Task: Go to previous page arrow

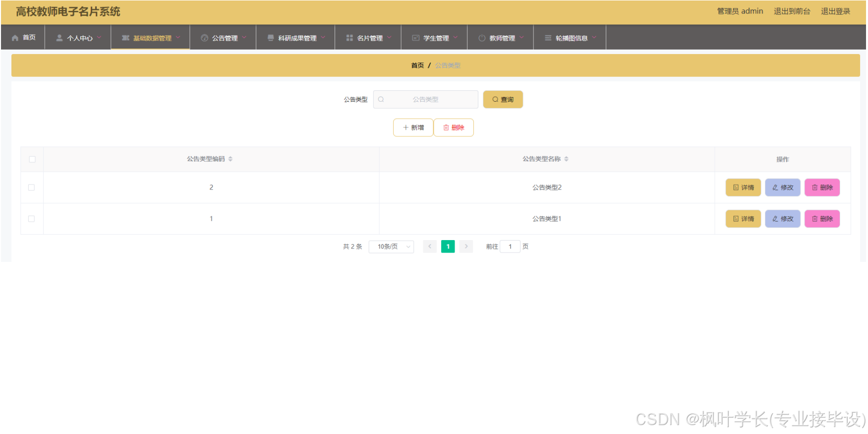Action: pyautogui.click(x=430, y=247)
